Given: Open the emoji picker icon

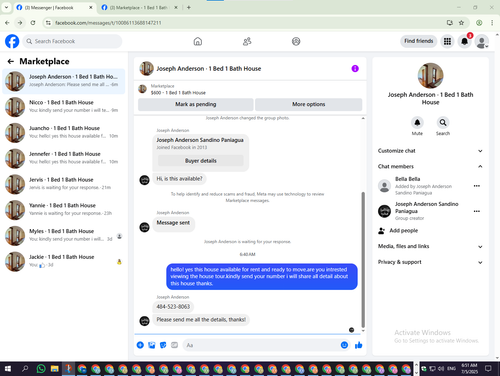Looking at the screenshot, I should coord(344,345).
